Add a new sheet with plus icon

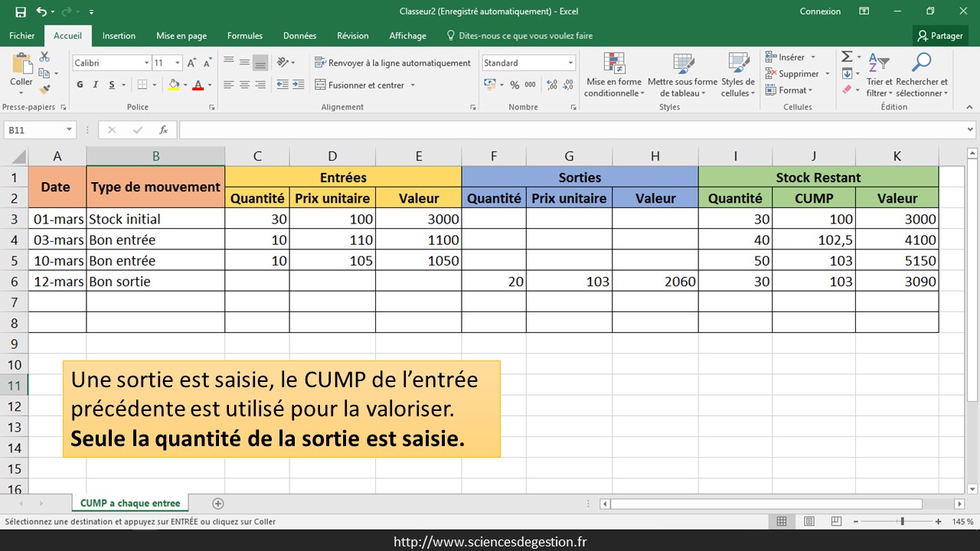point(218,504)
